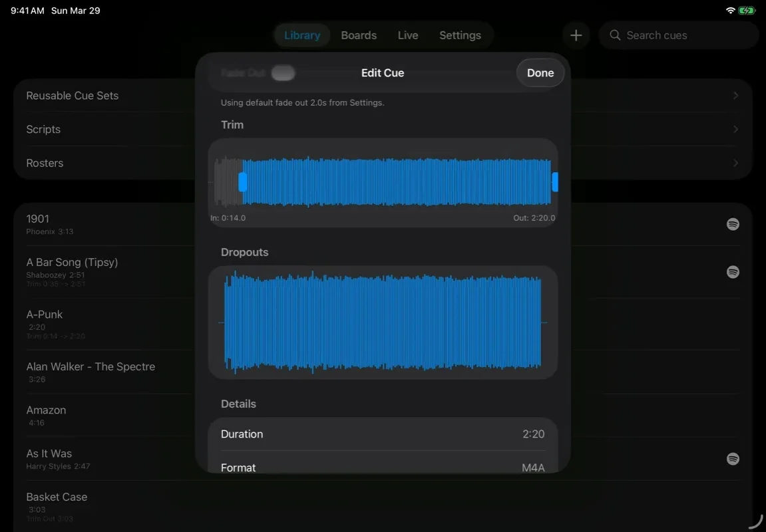Open 1901 in Spotify via its Spotify icon
The width and height of the screenshot is (766, 532).
[733, 224]
